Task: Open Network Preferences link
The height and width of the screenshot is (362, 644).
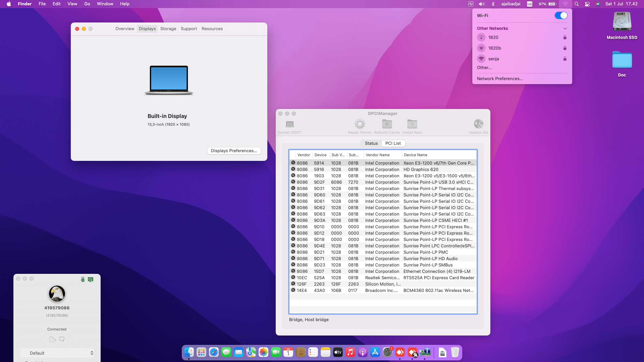Action: (500, 78)
